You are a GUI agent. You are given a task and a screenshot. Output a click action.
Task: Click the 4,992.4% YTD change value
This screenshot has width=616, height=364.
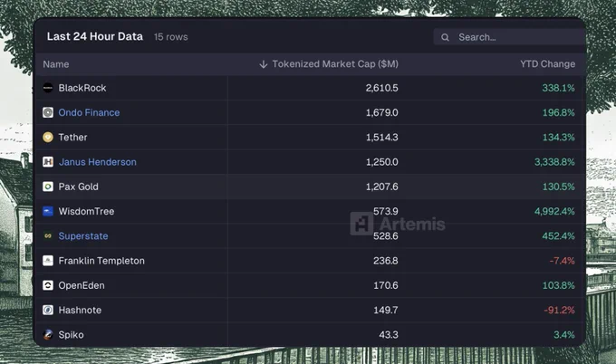tap(554, 211)
